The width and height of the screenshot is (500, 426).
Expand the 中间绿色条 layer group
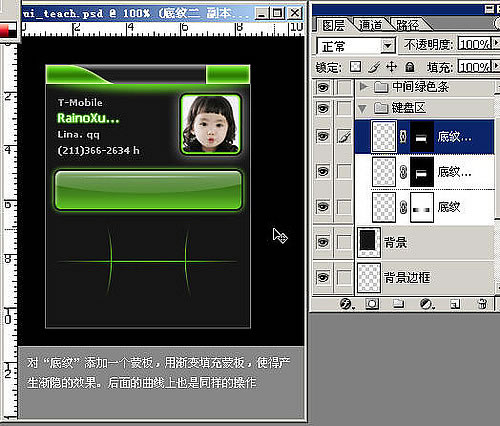coord(364,87)
